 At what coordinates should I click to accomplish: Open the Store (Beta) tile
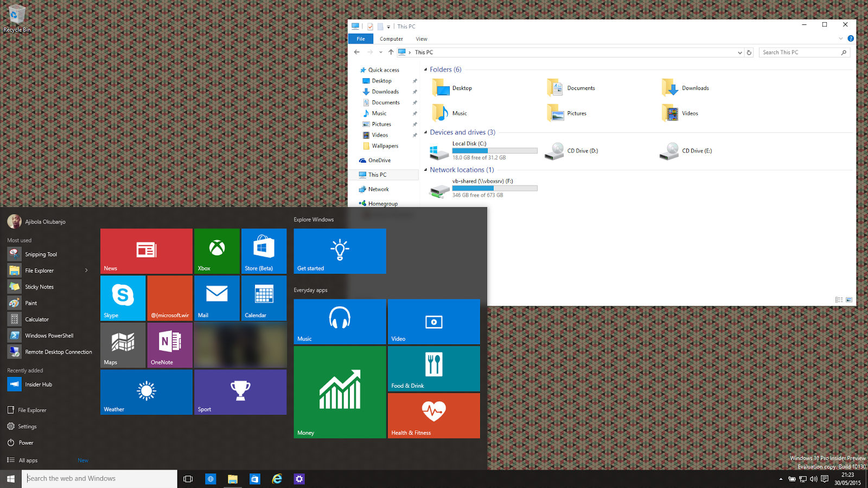[x=264, y=251]
